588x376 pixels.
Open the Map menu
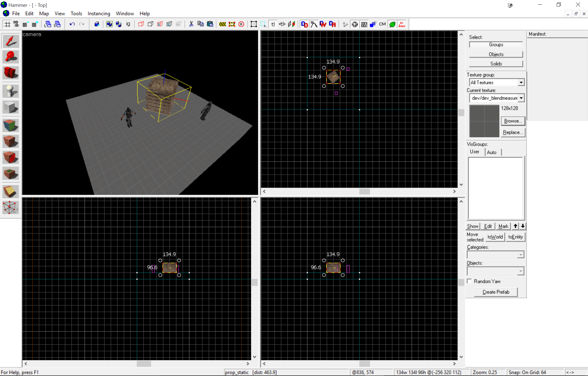[x=44, y=13]
